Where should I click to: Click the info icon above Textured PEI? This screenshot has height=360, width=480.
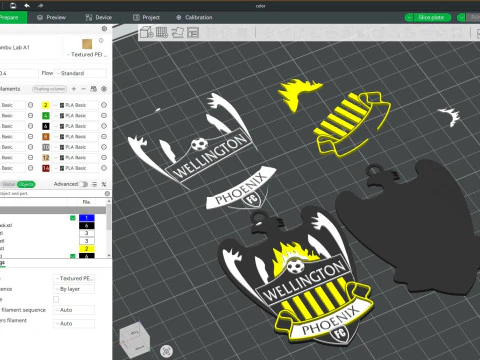[101, 40]
